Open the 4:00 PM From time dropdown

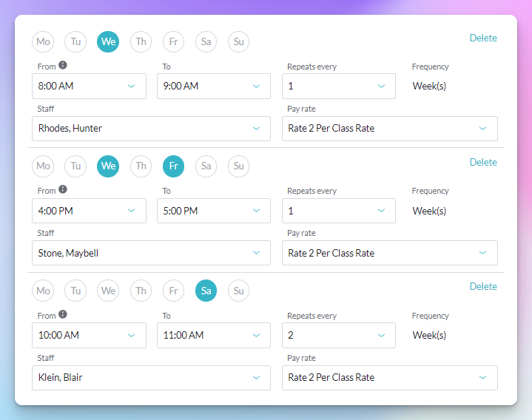pos(90,211)
